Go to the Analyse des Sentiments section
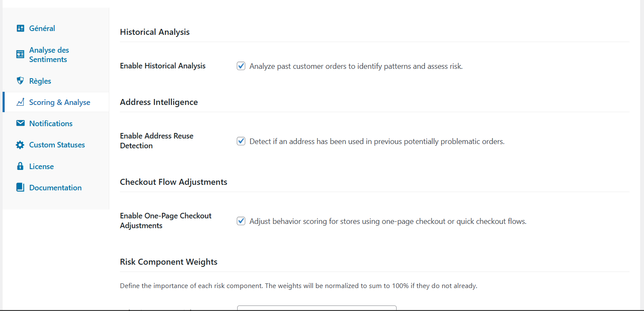This screenshot has width=644, height=311. click(x=49, y=54)
